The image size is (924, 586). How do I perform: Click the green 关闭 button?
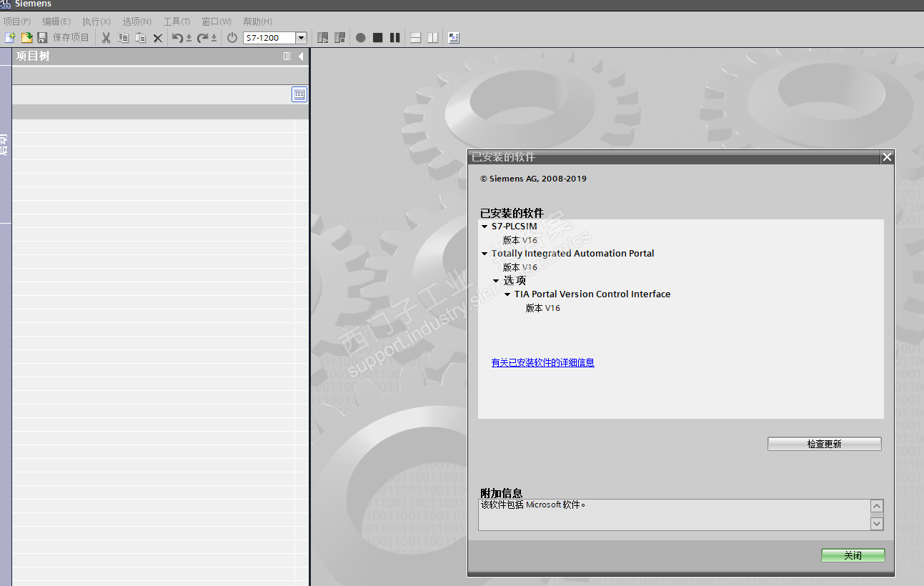click(853, 555)
